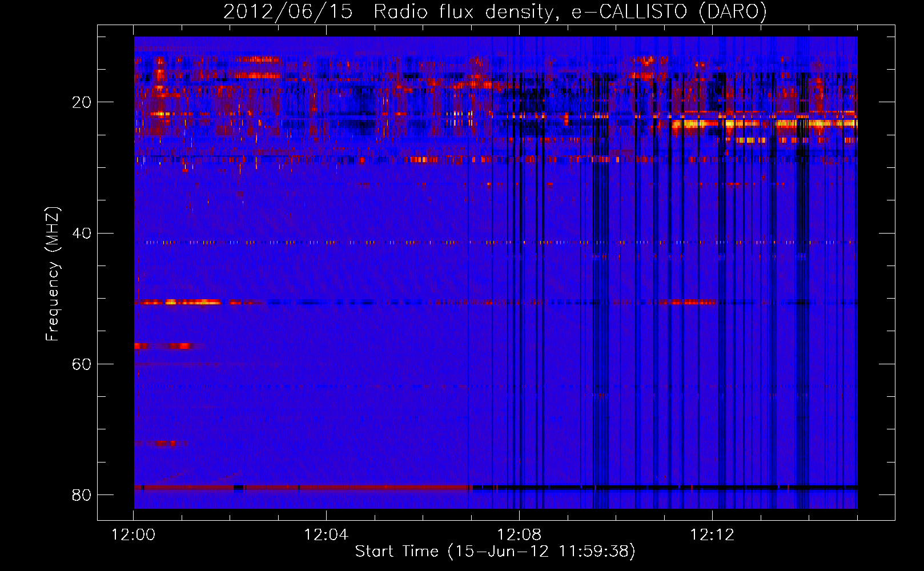Viewport: 924px width, 571px height.
Task: Click the 'Start Time (15-Jun-12 11:59:38)' label
Action: [495, 552]
